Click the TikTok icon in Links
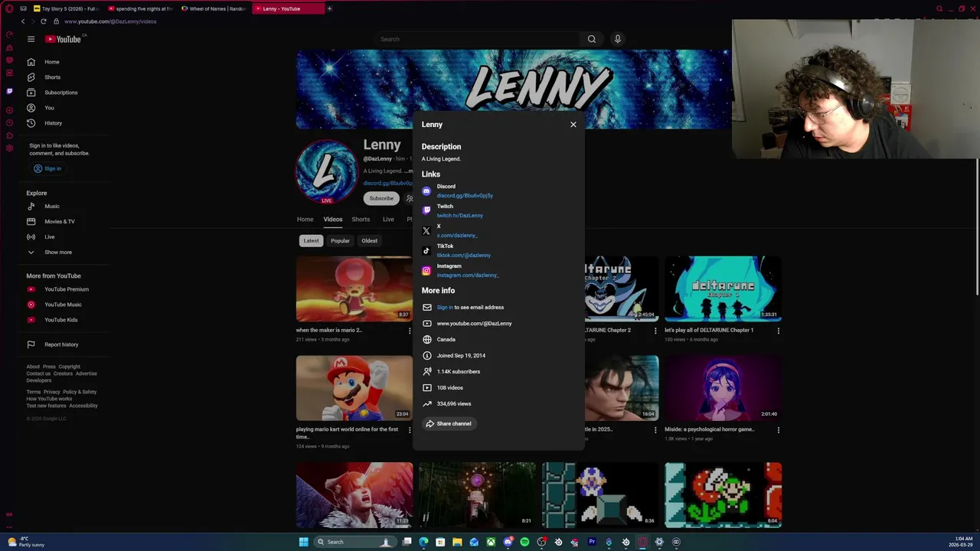 coord(426,251)
